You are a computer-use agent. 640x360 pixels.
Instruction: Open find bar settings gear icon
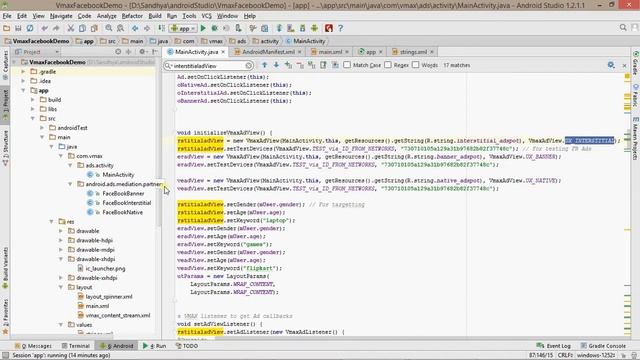click(x=611, y=65)
